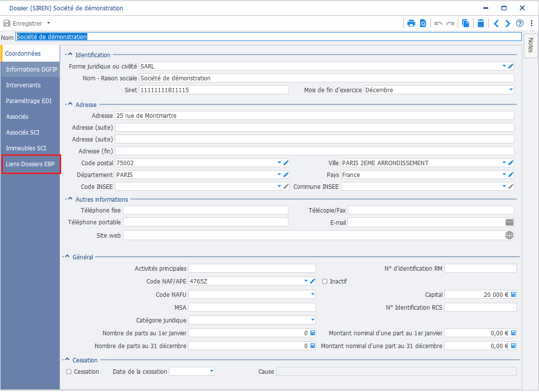Tick the Inactif checkbox
This screenshot has width=539, height=392.
[x=324, y=281]
